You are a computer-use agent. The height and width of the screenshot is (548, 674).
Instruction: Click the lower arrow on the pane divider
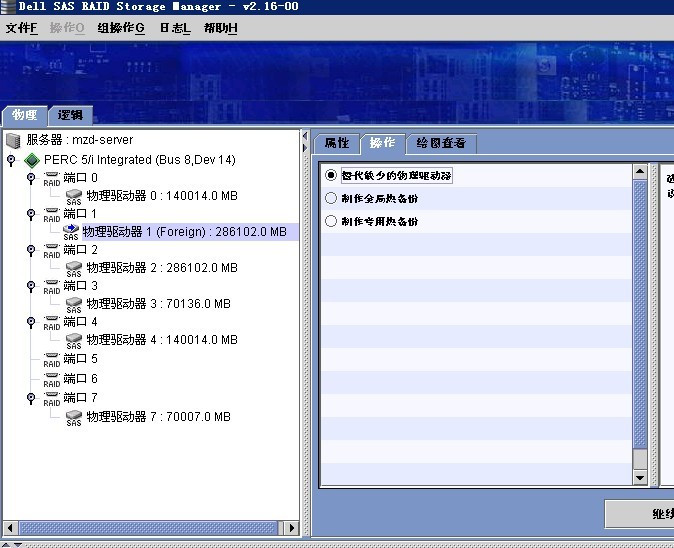[305, 148]
